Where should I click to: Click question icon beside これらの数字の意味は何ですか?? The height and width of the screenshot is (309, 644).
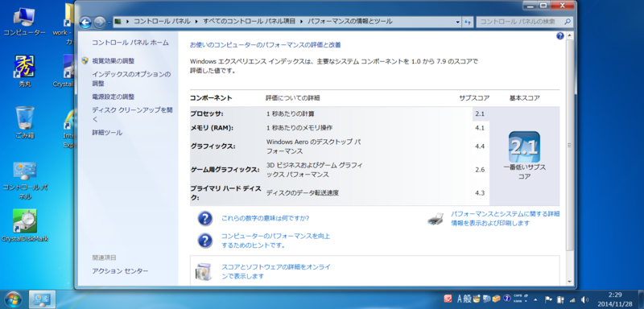tap(205, 219)
